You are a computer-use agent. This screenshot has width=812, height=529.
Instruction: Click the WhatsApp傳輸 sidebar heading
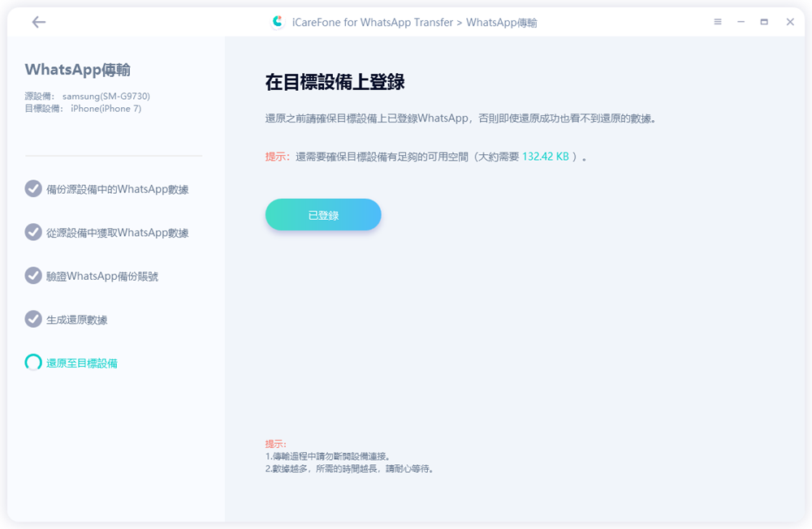click(78, 70)
